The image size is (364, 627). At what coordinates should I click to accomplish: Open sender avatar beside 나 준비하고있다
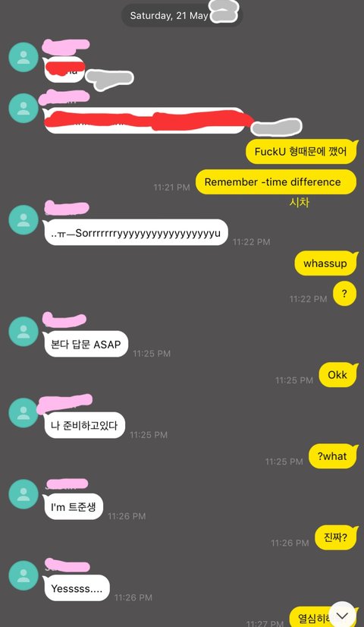tap(24, 413)
